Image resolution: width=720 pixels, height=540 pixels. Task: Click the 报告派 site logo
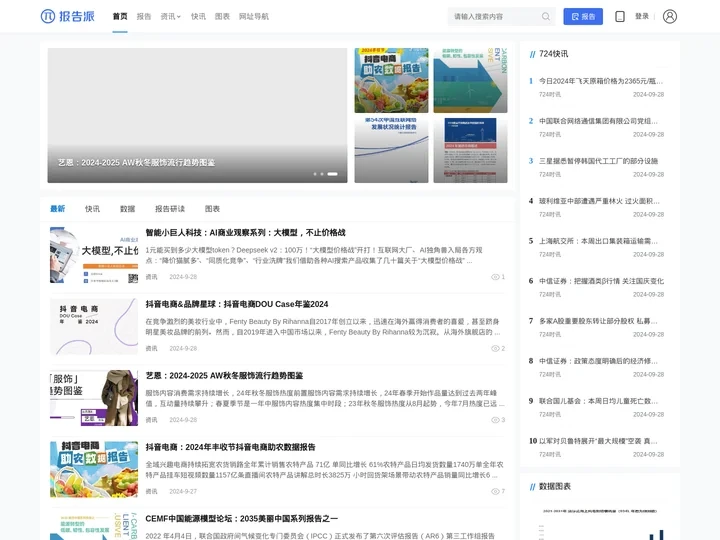click(x=68, y=16)
